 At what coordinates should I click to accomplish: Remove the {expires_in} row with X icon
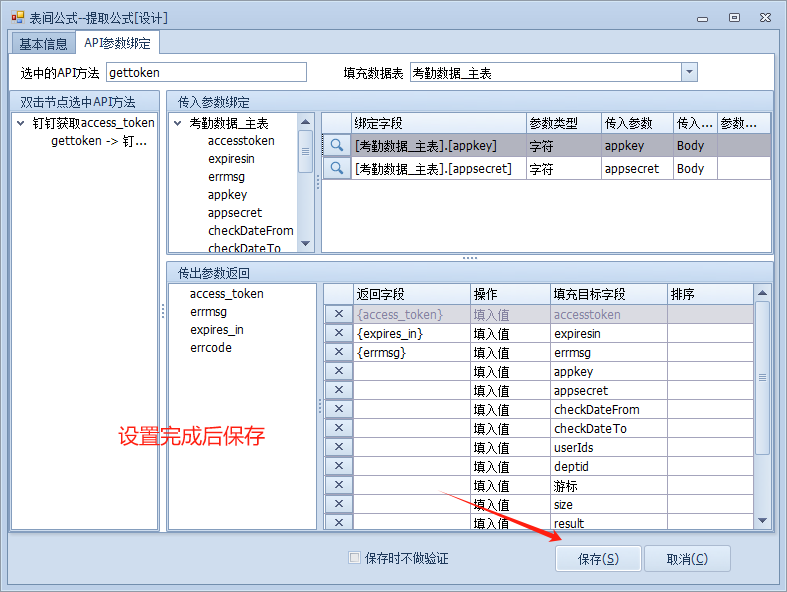pyautogui.click(x=338, y=333)
